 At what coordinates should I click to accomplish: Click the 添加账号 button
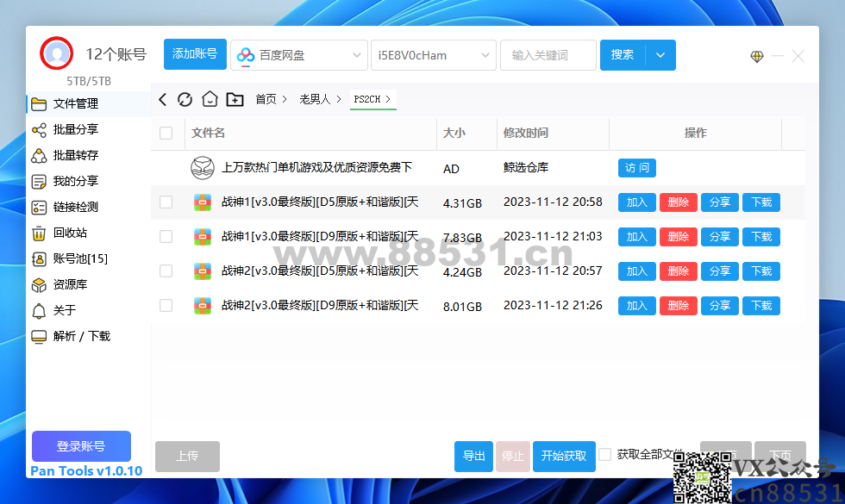coord(195,54)
